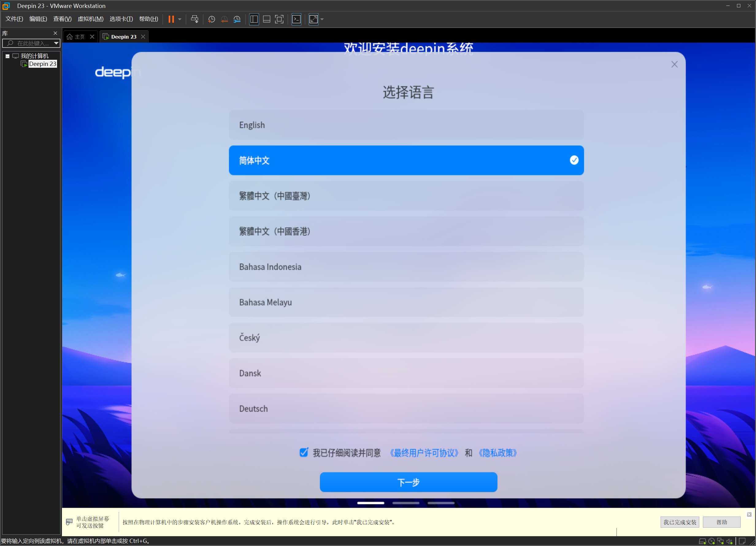756x546 pixels.
Task: Open console view terminal icon
Action: pyautogui.click(x=296, y=19)
